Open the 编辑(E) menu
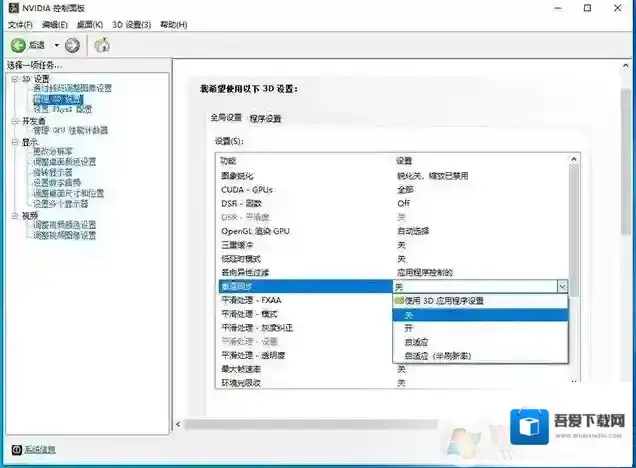The width and height of the screenshot is (636, 468). (55, 25)
